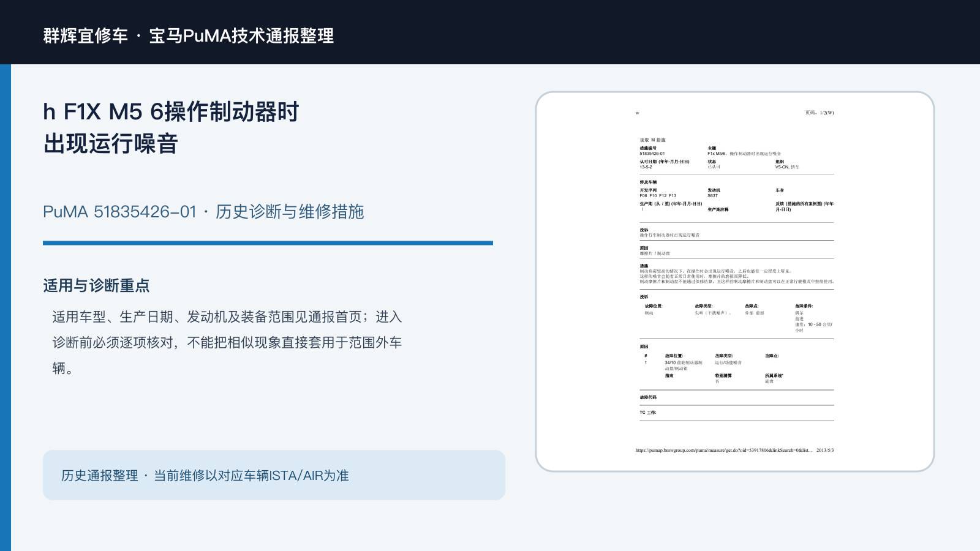Open the pumap.bmwgroup.com URL in the document footer
Viewport: 980px width, 551px height.
[x=723, y=450]
